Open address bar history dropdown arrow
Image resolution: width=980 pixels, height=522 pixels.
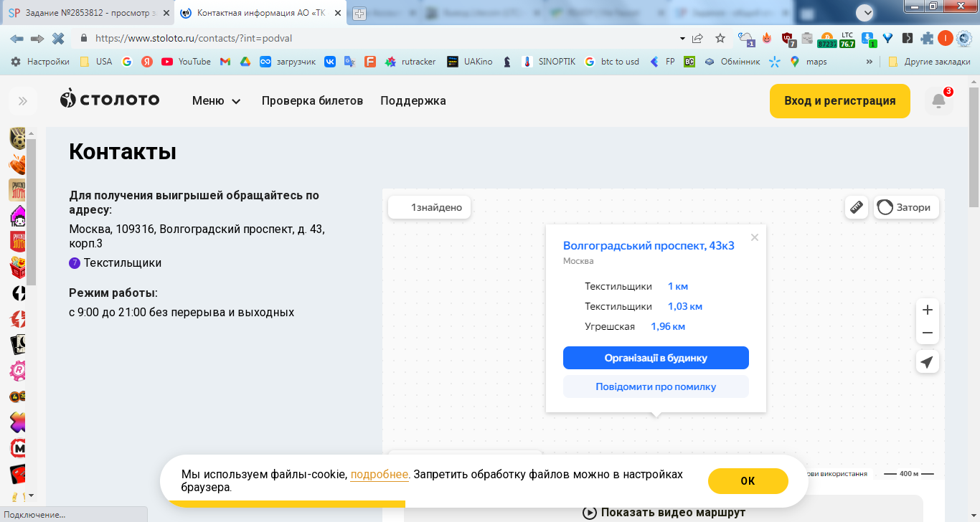[682, 38]
